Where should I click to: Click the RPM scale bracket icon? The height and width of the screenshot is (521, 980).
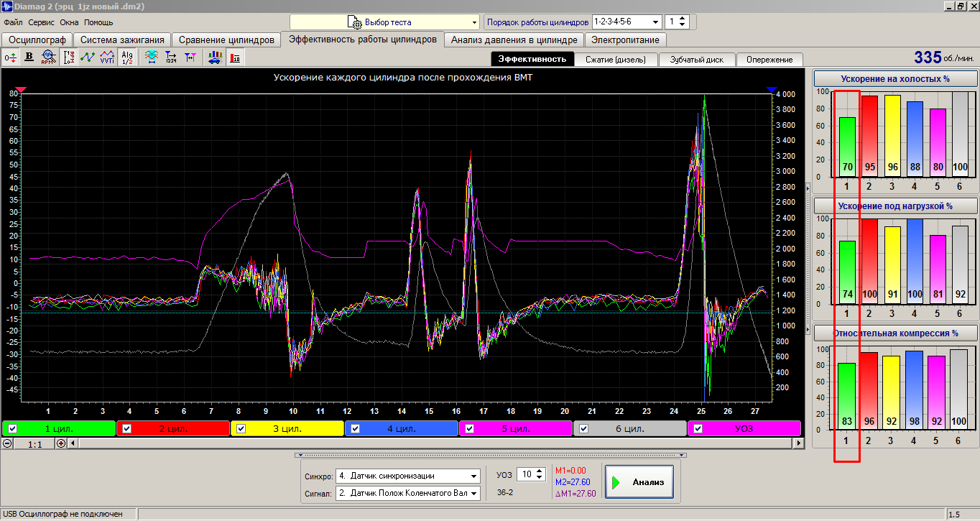click(70, 57)
